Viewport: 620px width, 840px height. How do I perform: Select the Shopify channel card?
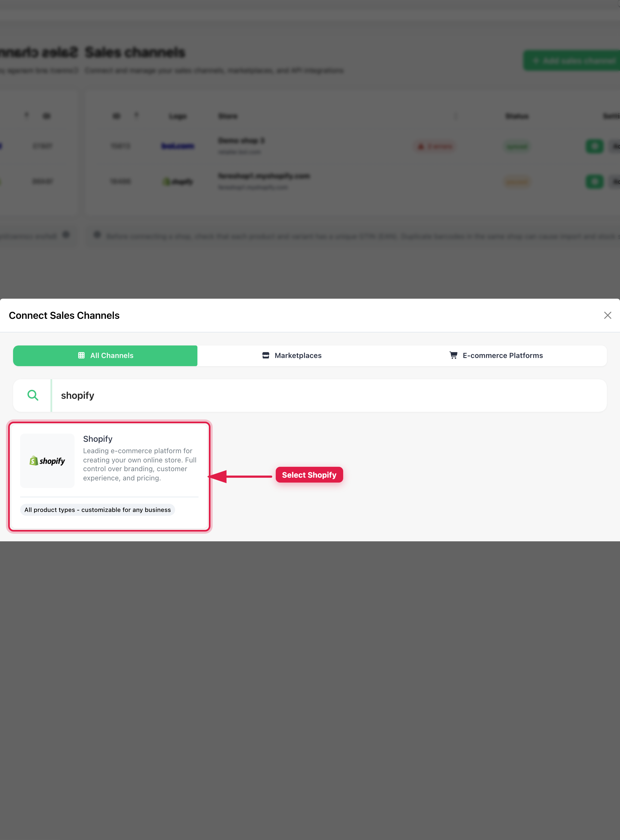tap(109, 476)
